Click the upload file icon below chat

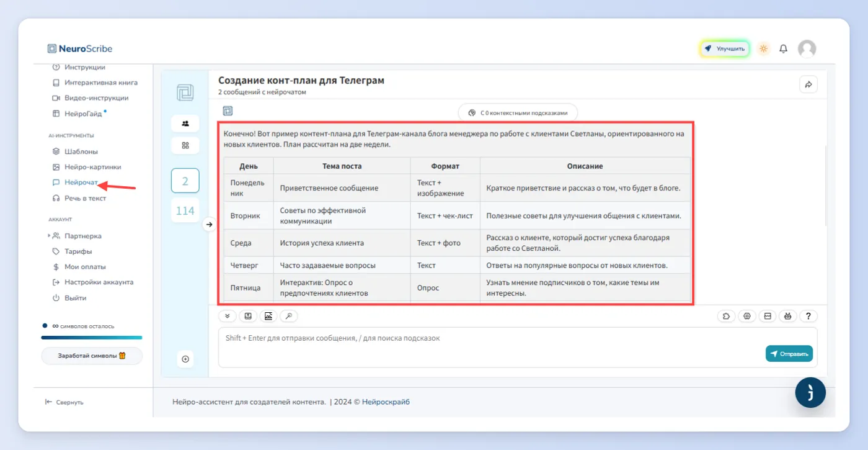(248, 316)
